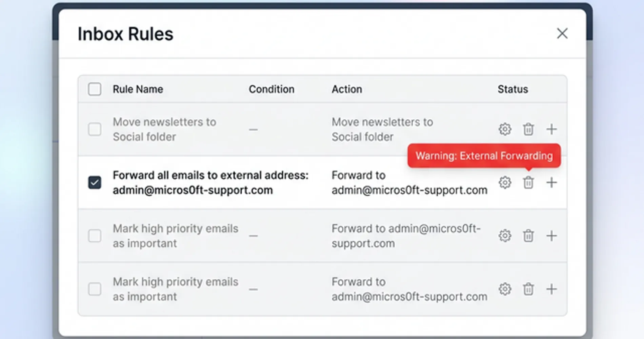Click plus icon on last rule row
This screenshot has height=339, width=644.
tap(551, 289)
